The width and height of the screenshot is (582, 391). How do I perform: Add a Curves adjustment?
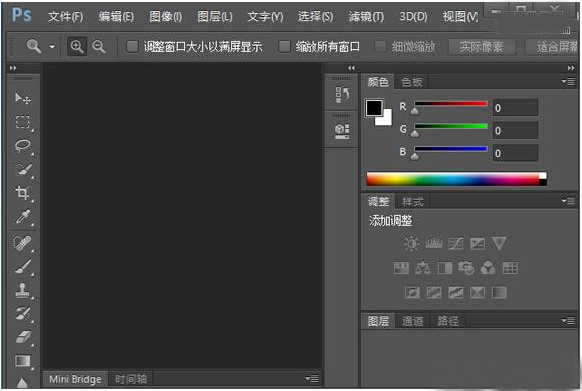(455, 244)
